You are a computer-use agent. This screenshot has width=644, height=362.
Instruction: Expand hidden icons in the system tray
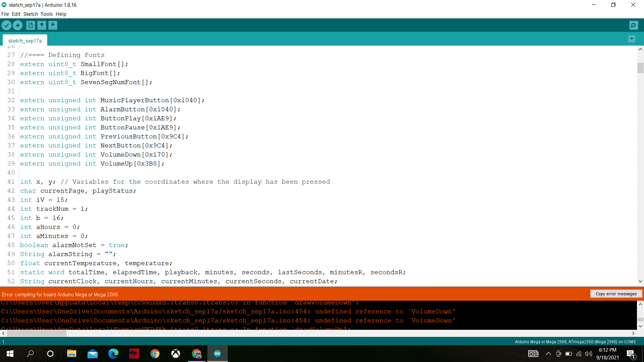(548, 353)
